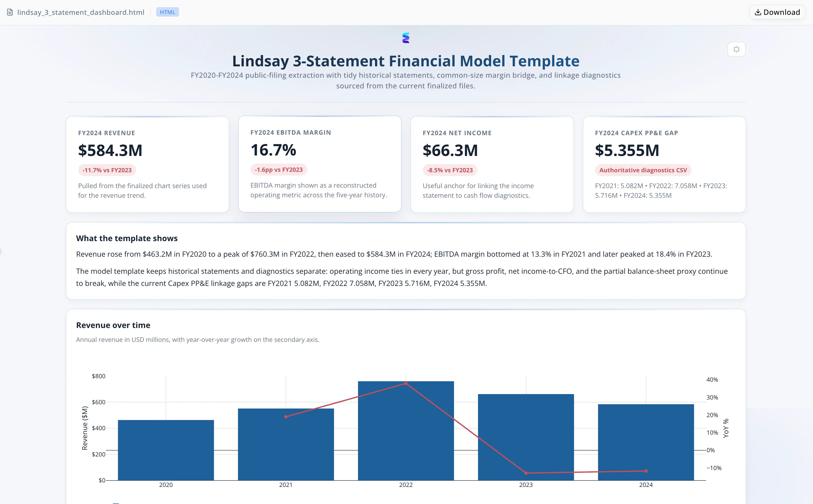
Task: Click the Download button
Action: (777, 12)
